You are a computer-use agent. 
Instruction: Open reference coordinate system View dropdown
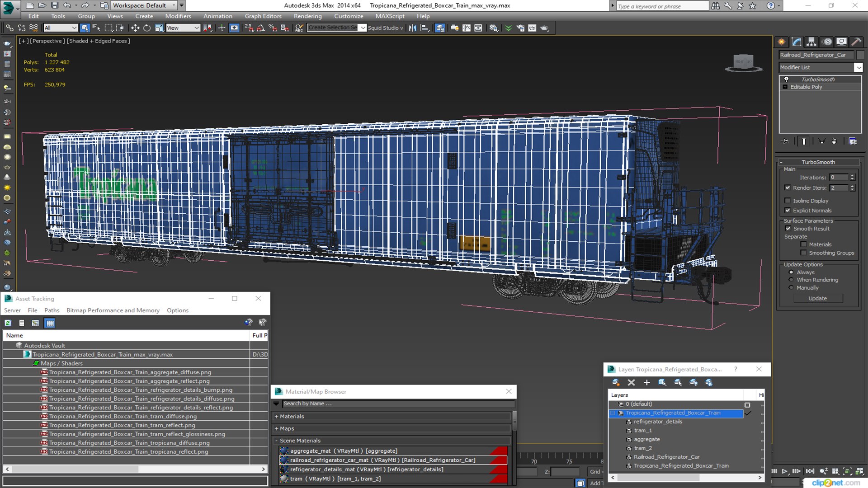(183, 28)
